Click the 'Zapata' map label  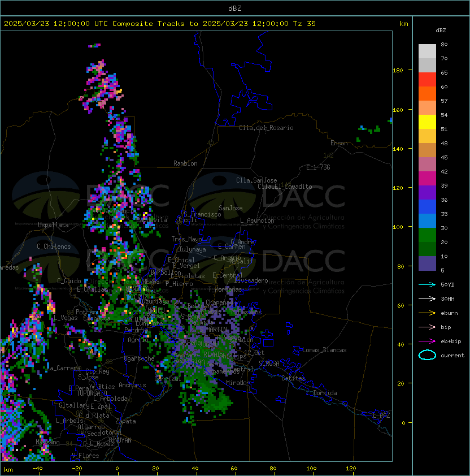(x=125, y=421)
